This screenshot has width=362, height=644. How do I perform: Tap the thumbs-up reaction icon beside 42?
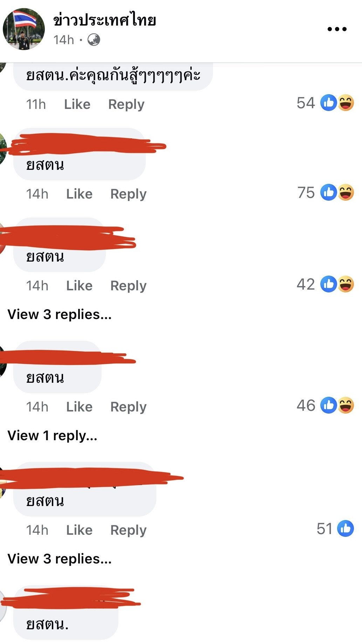329,284
